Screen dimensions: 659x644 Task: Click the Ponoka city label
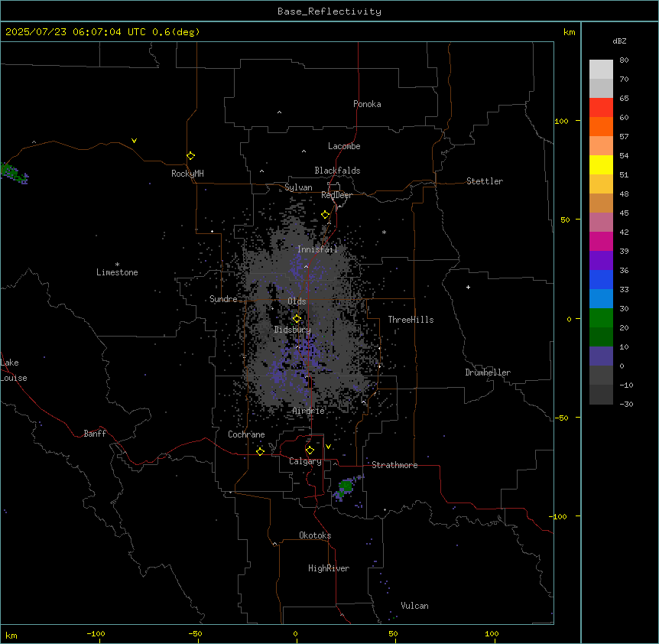[x=367, y=104]
